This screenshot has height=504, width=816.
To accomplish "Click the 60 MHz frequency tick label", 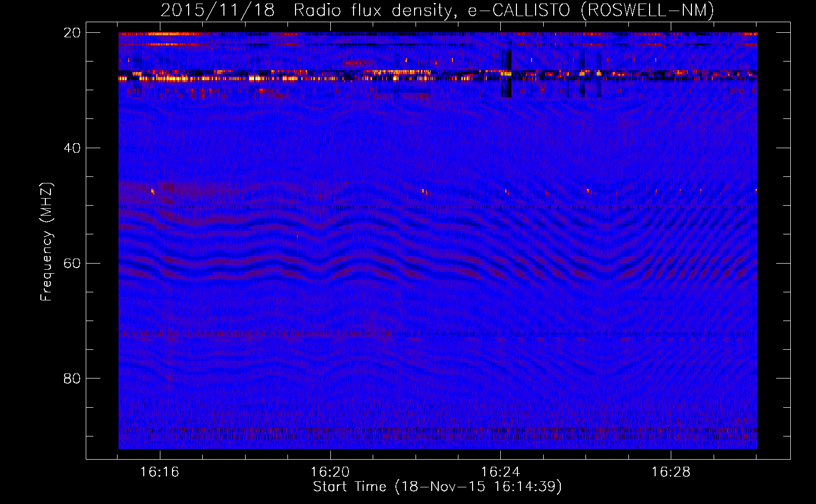I will tap(72, 264).
